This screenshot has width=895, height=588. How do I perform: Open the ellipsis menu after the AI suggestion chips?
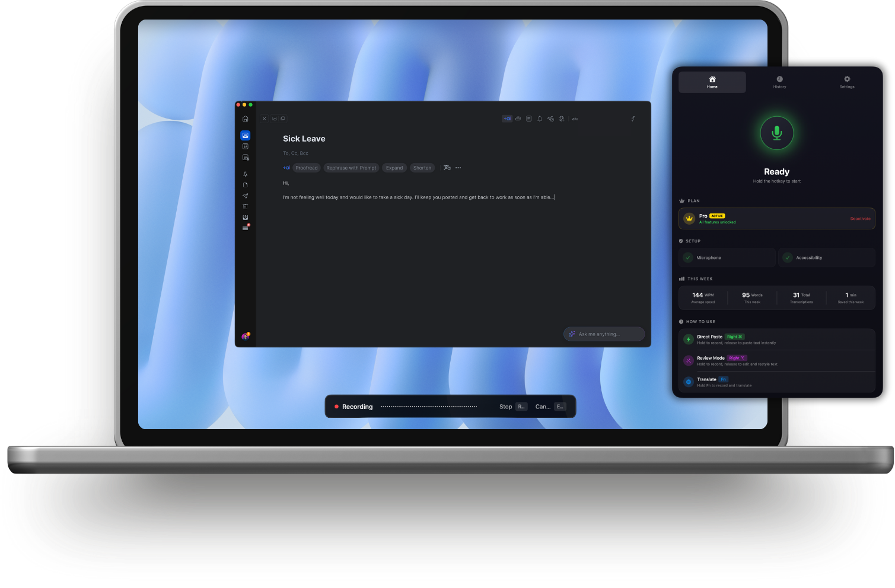(458, 168)
